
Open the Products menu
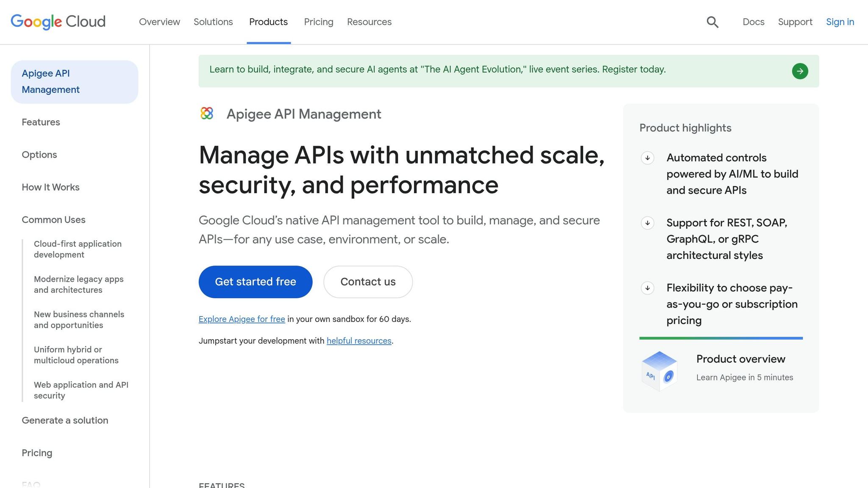268,22
